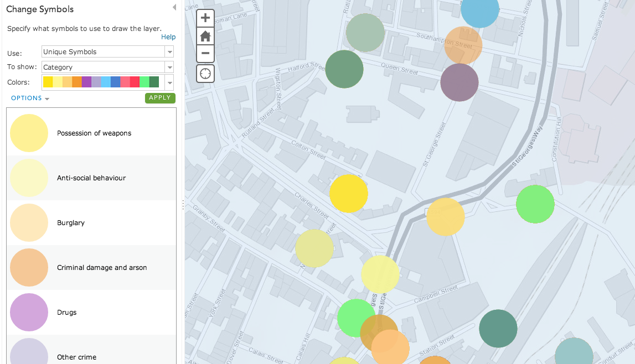Edit the Anti-social behaviour symbol swatch
635x364 pixels.
pos(29,178)
